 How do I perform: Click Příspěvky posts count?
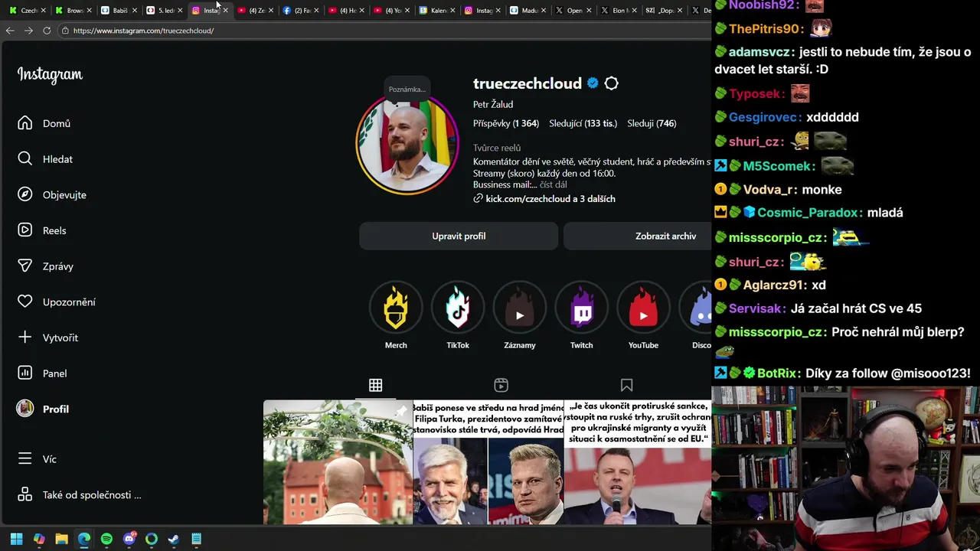pos(506,123)
